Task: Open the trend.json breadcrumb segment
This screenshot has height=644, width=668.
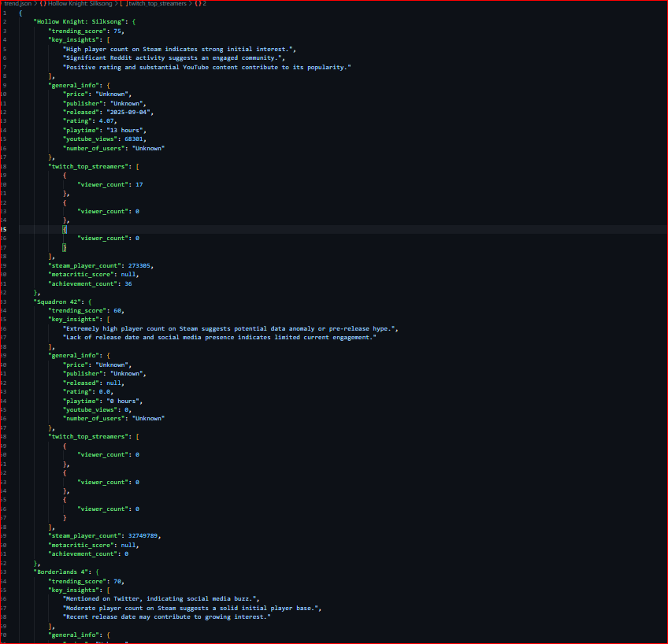Action: pos(17,3)
